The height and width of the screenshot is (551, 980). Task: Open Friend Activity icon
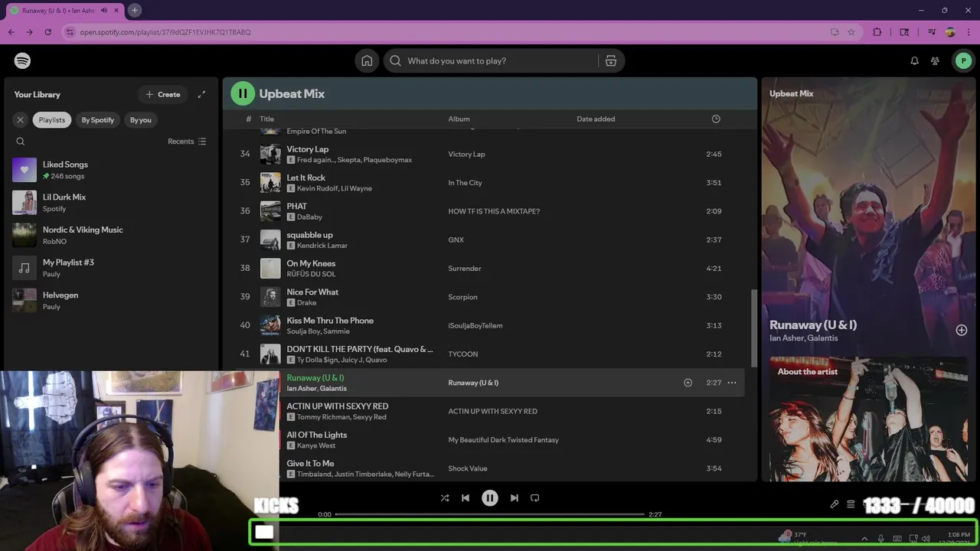pos(935,60)
